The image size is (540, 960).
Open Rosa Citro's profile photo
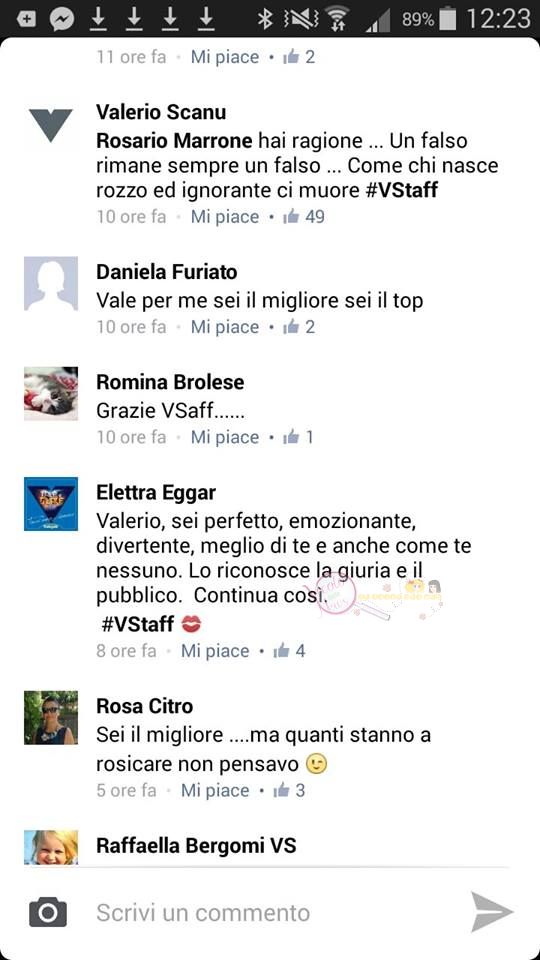tap(51, 718)
